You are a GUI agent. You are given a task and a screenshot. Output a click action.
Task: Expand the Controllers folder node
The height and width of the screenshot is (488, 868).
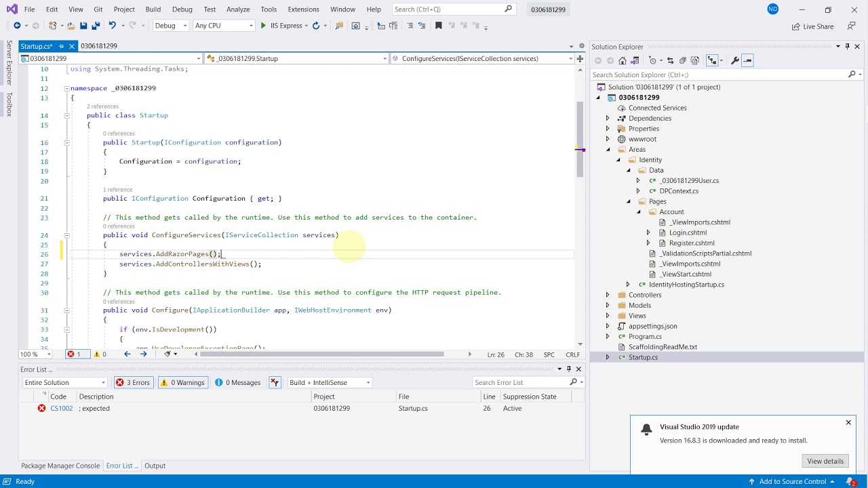click(x=608, y=295)
